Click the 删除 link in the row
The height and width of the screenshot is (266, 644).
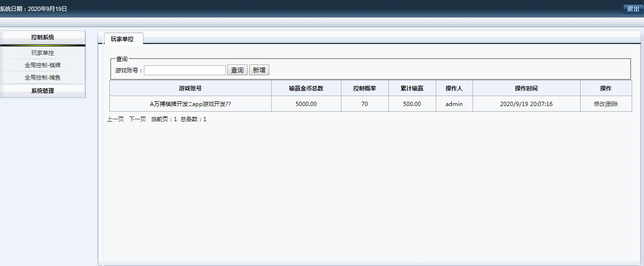click(x=612, y=104)
